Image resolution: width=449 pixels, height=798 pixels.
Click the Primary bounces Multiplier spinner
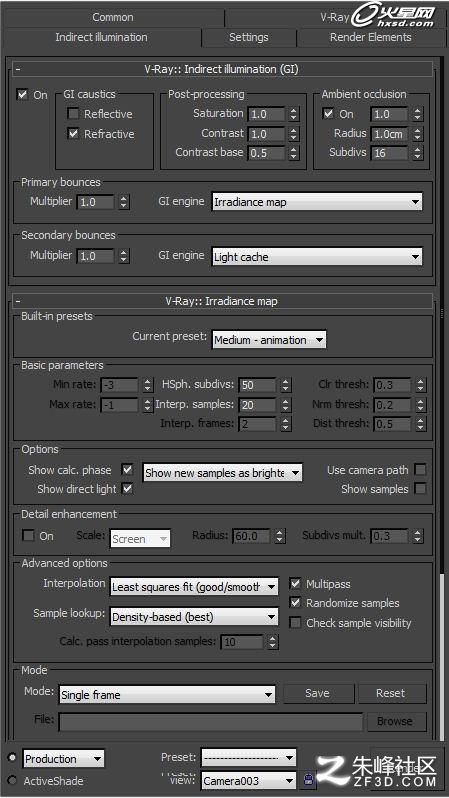(124, 202)
